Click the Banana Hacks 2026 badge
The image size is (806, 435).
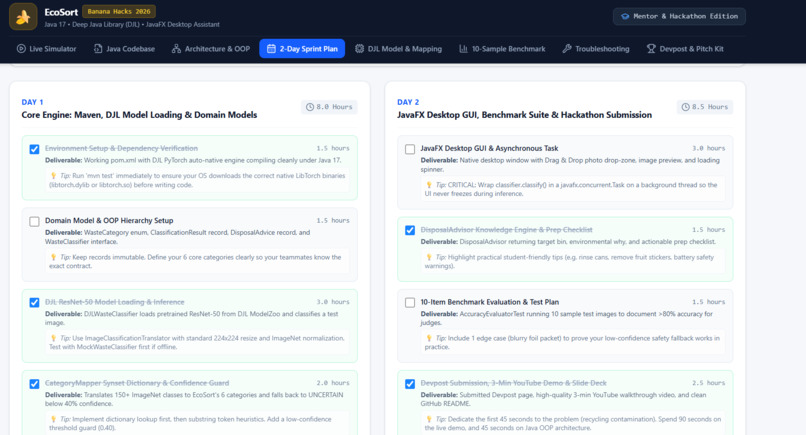(x=119, y=11)
